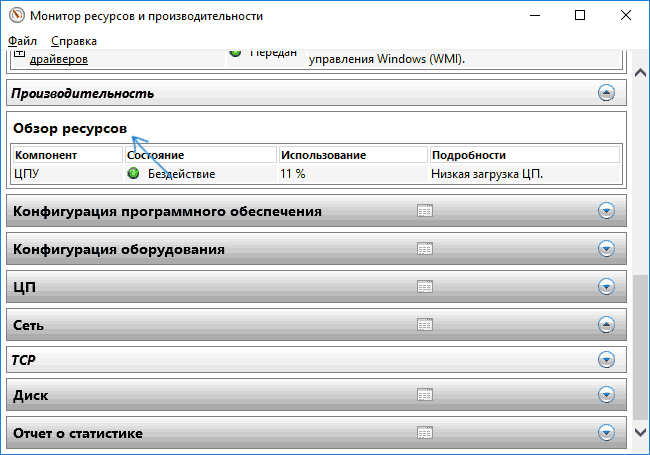Viewport: 650px width, 455px height.
Task: Click the Состояние column header
Action: pyautogui.click(x=201, y=155)
